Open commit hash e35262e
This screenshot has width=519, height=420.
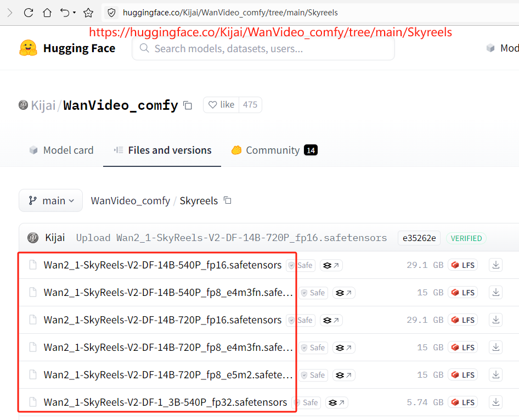coord(419,238)
